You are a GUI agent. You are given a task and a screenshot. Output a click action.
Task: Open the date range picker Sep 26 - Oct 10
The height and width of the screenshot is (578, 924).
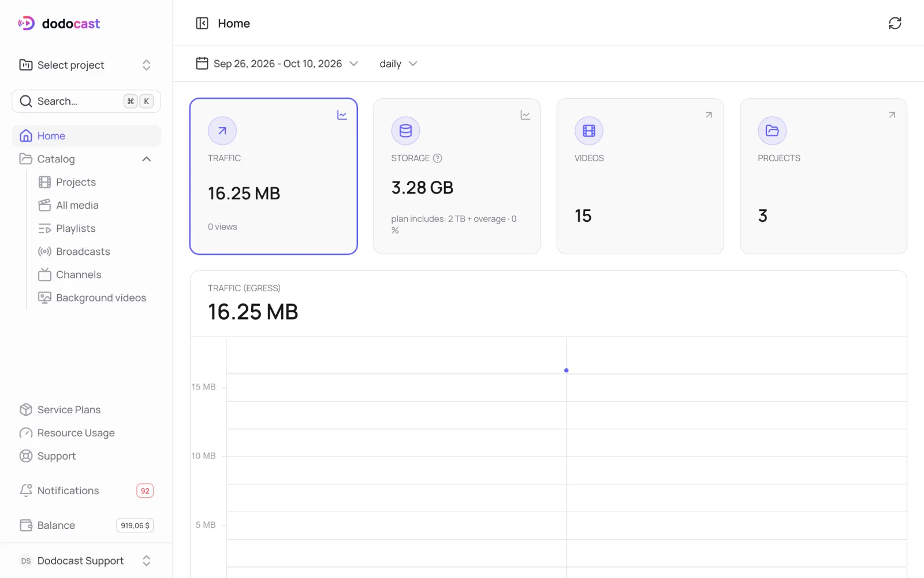pyautogui.click(x=278, y=64)
